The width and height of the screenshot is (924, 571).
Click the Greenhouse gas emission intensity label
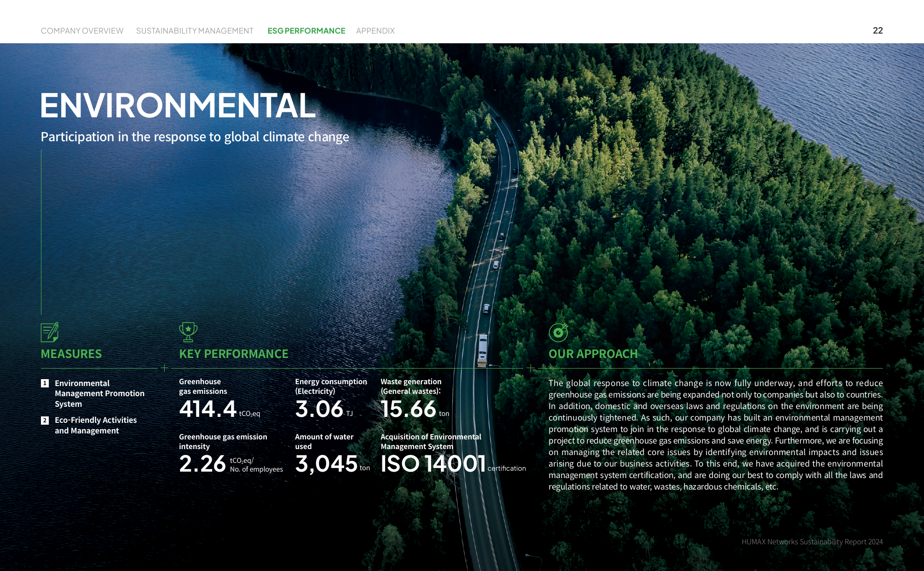pos(223,442)
